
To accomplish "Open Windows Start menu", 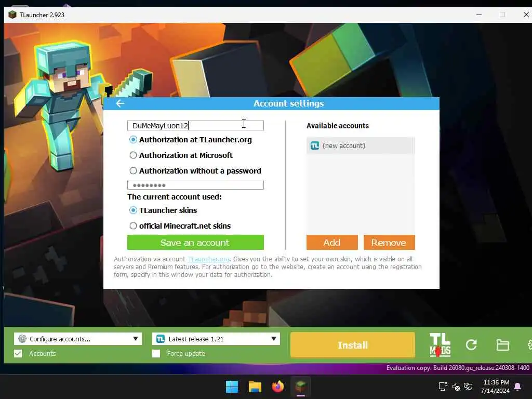I will click(x=232, y=387).
